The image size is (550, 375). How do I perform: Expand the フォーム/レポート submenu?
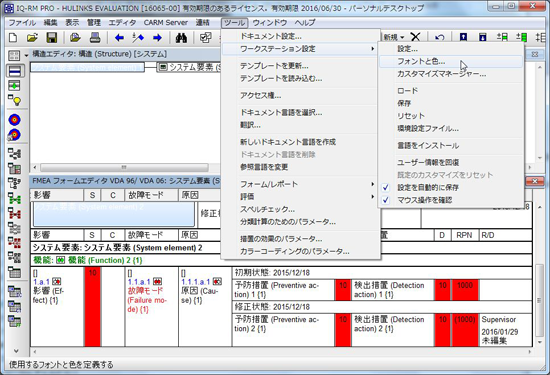click(301, 184)
